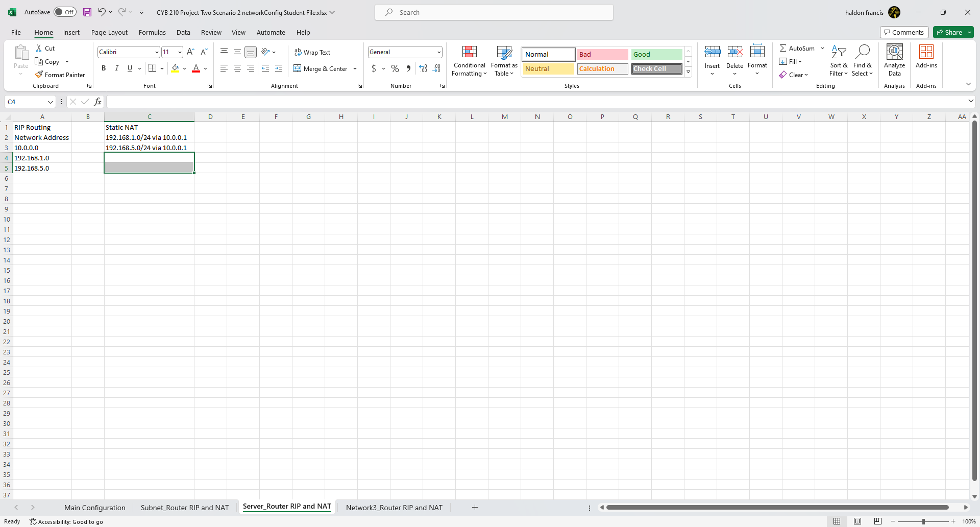Switch to the Insert tab
The image size is (980, 527).
pyautogui.click(x=71, y=32)
